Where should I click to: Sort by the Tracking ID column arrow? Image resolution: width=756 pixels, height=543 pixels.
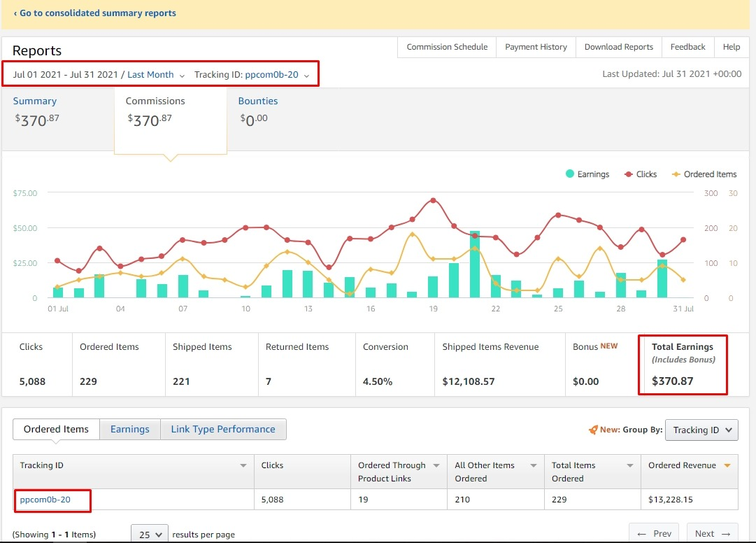tap(243, 465)
